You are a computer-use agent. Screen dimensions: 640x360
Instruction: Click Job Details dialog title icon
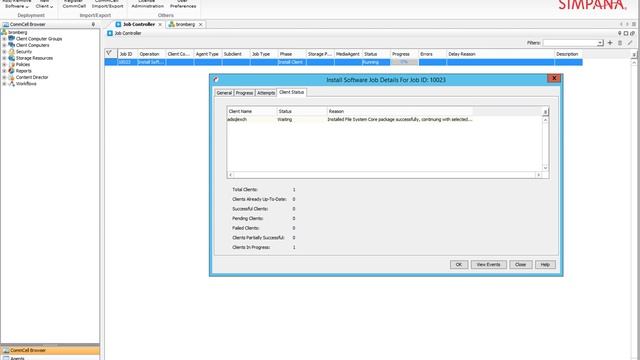click(216, 80)
